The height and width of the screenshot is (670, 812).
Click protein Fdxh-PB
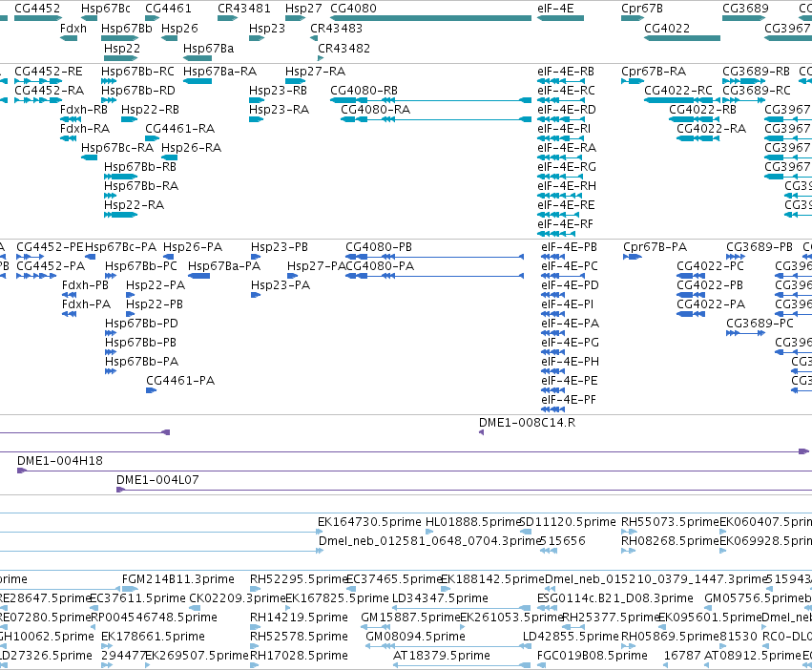86,285
